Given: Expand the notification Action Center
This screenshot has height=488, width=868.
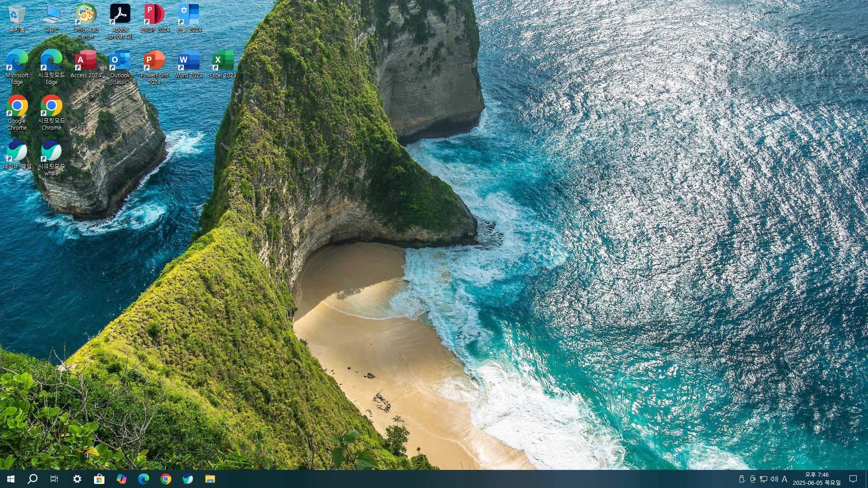Looking at the screenshot, I should click(853, 479).
